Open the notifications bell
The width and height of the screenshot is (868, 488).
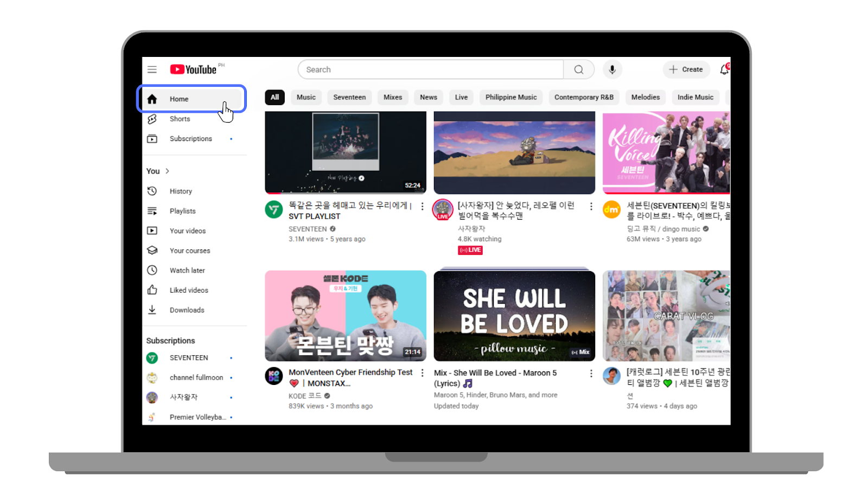tap(724, 69)
